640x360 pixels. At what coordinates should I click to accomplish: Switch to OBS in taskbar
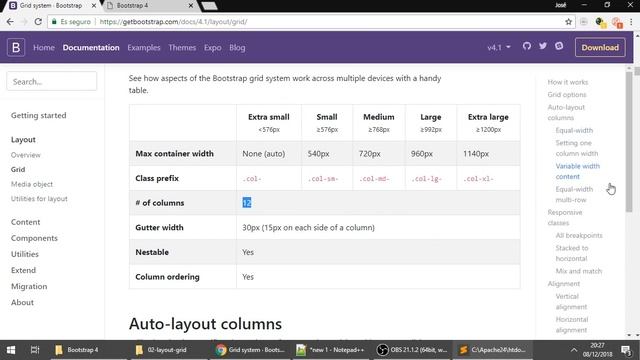412,350
